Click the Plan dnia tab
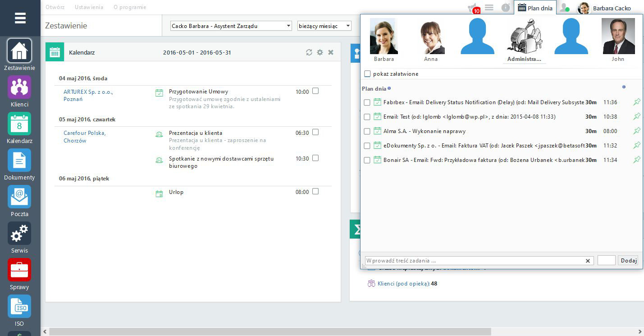Image resolution: width=644 pixels, height=336 pixels. pos(535,8)
